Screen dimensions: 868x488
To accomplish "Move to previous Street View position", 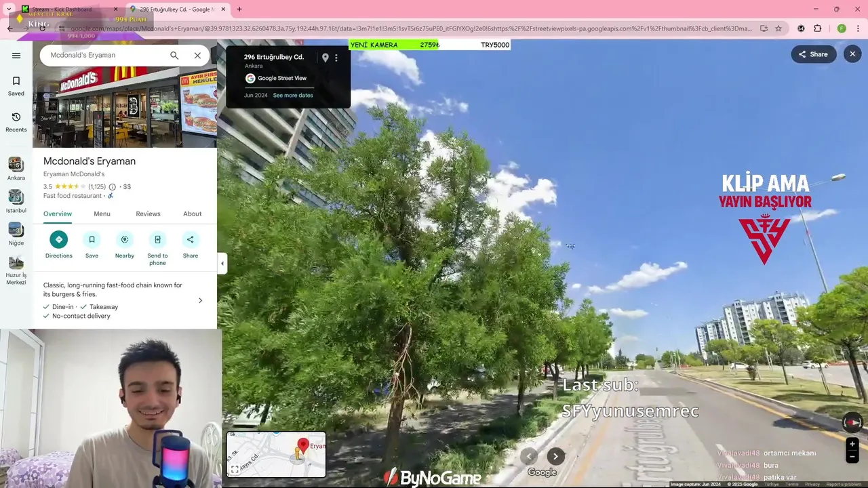I will pos(529,456).
